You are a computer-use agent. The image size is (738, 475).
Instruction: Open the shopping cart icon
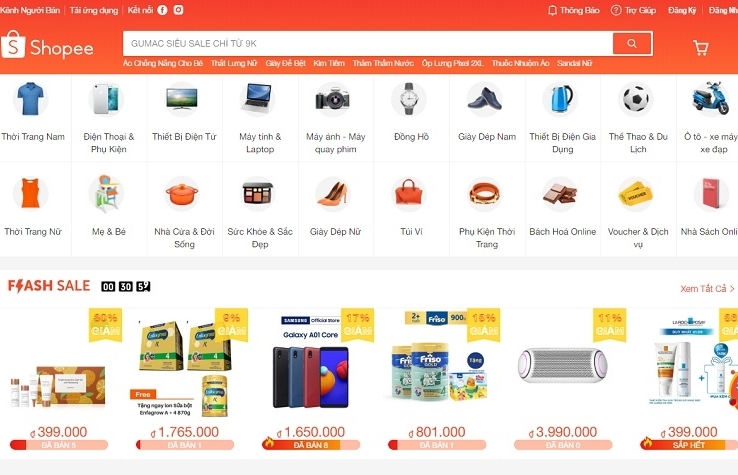click(700, 48)
